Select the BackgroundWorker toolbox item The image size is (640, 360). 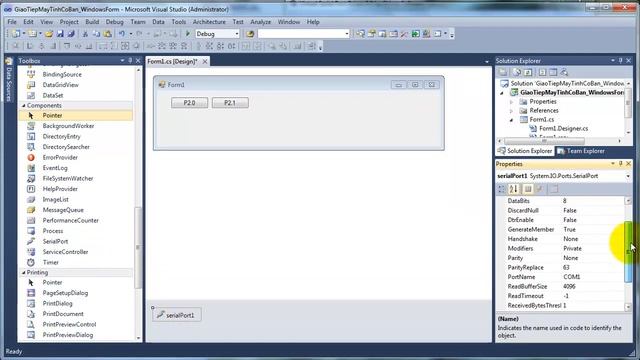[68, 126]
